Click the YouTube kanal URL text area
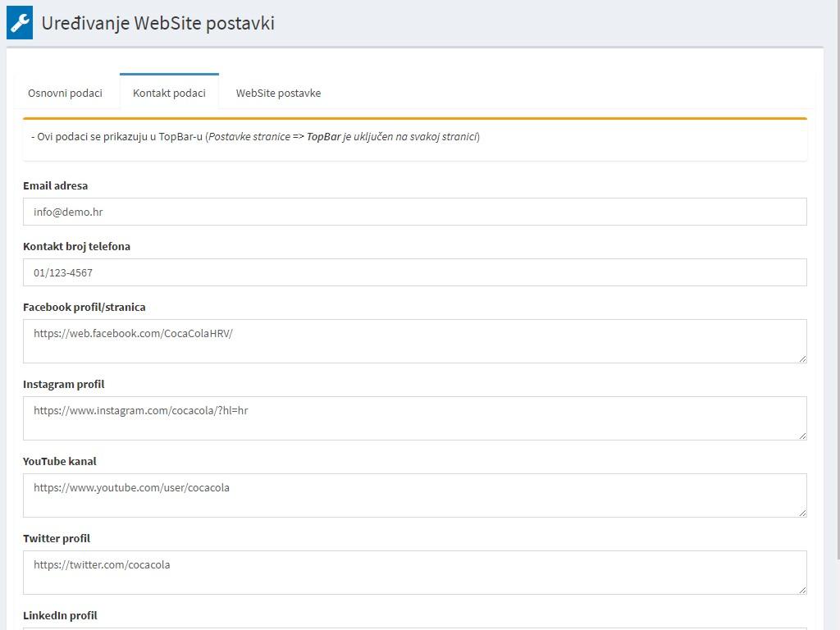Image resolution: width=840 pixels, height=630 pixels. 414,495
